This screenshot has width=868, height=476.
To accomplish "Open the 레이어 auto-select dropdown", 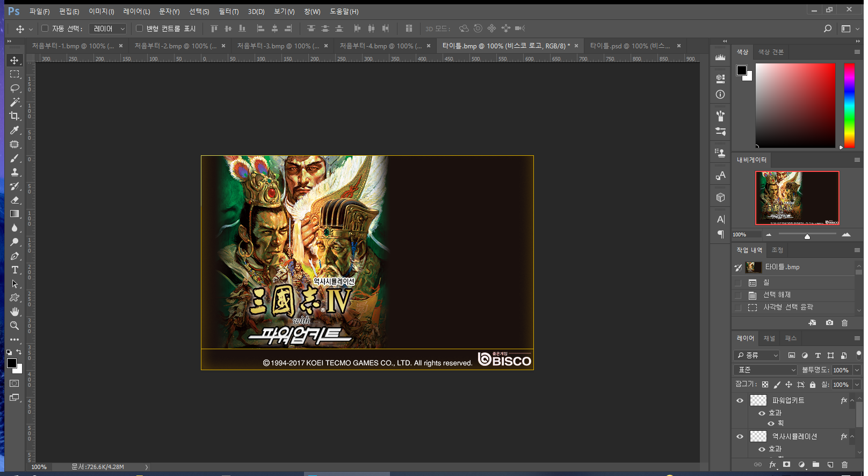I will 107,28.
